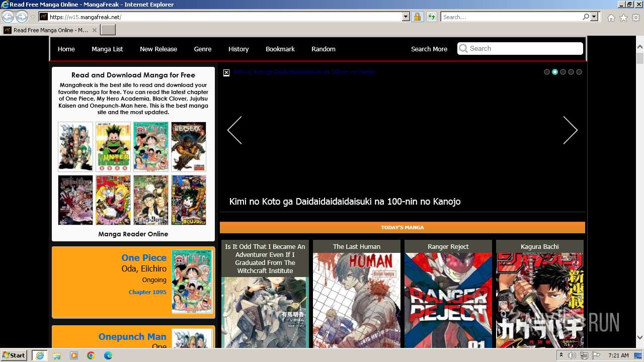Show the next slide with right arrow
The height and width of the screenshot is (362, 644).
click(570, 130)
